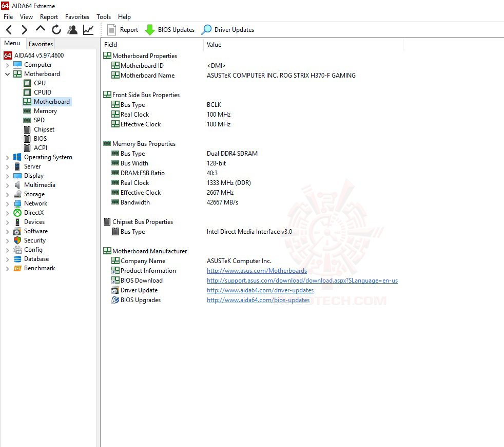This screenshot has width=504, height=447.
Task: Open the graph chart toolbar icon
Action: pos(88,30)
